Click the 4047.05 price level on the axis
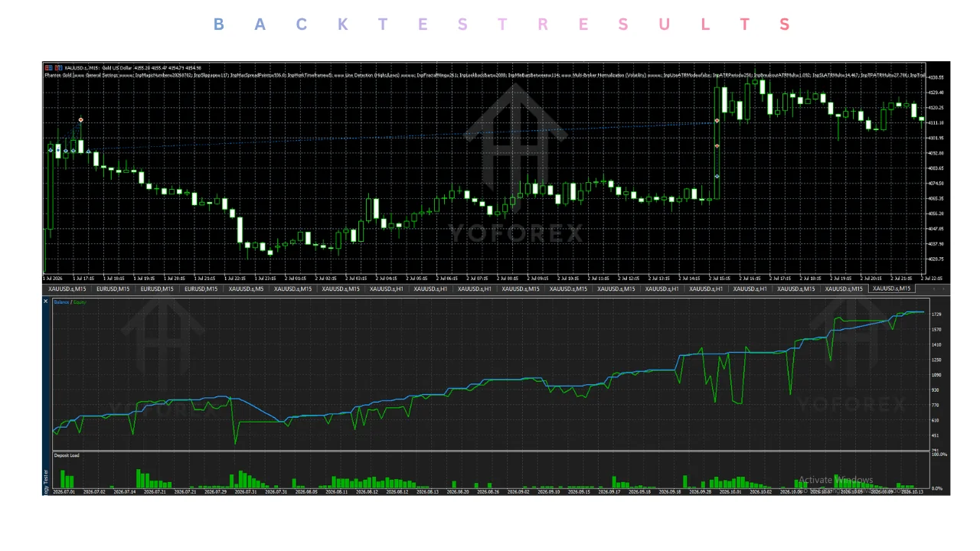This screenshot has height=551, width=980. point(936,229)
